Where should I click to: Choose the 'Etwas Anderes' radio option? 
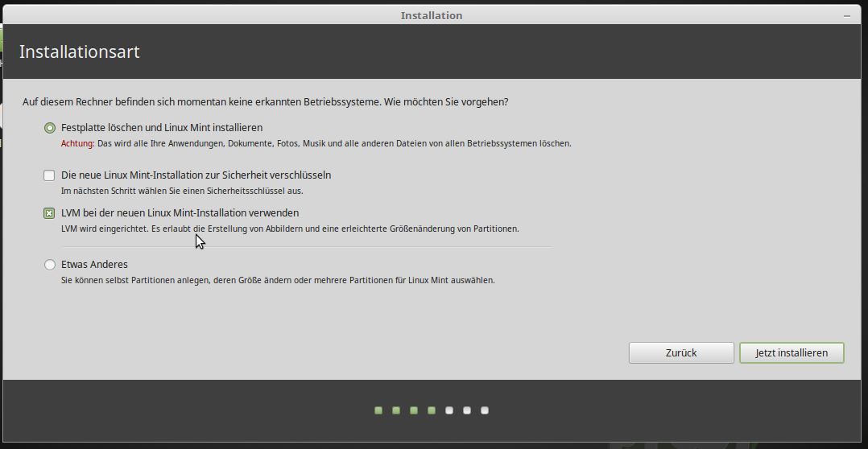tap(50, 265)
